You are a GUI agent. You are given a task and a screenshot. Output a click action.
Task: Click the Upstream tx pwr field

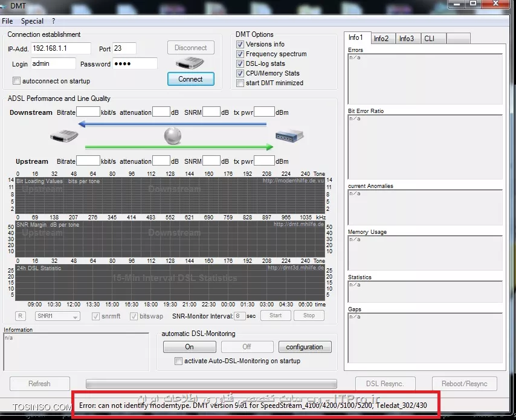pyautogui.click(x=264, y=161)
